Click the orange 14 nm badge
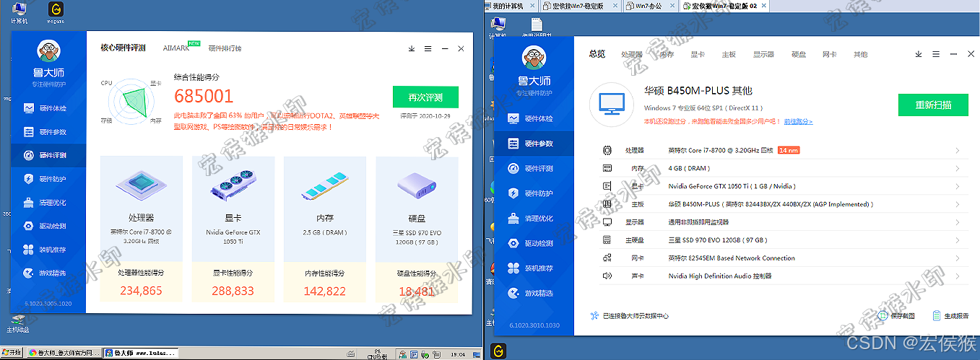 787,150
